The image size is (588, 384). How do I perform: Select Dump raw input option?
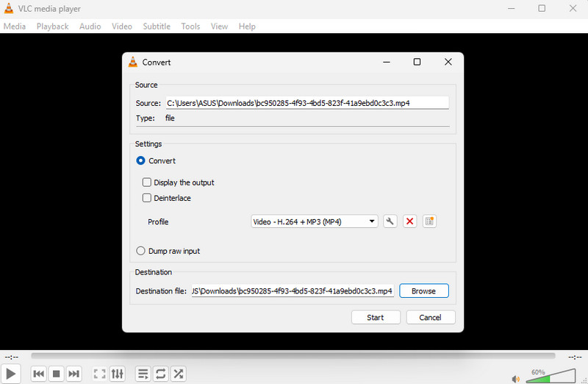[x=140, y=251]
